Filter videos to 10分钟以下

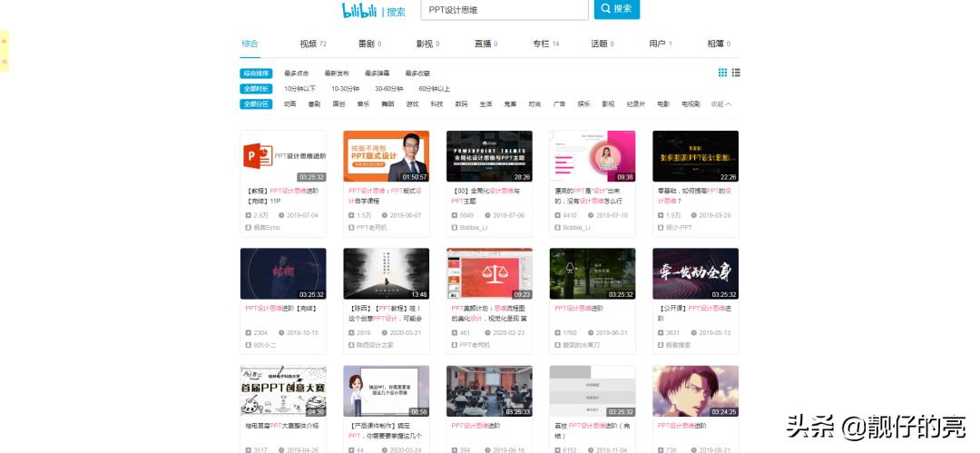(300, 89)
